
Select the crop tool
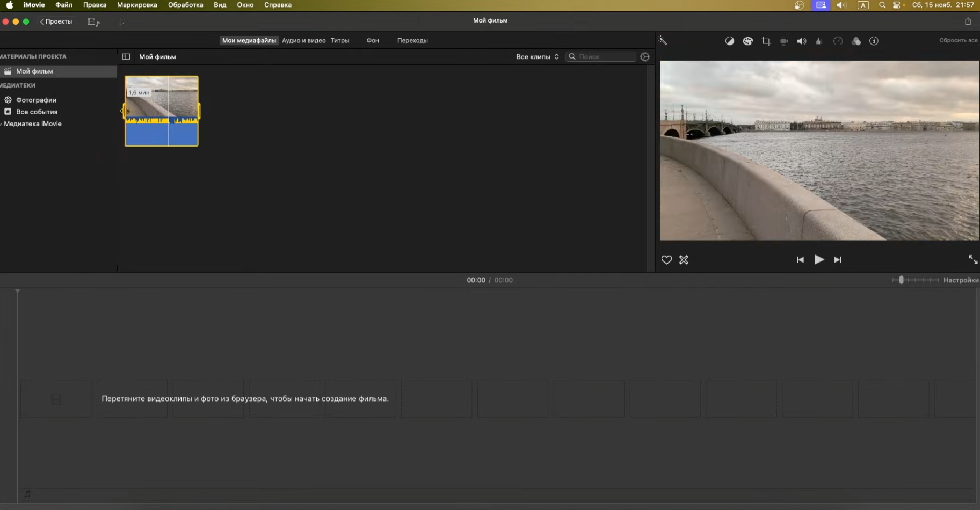pos(766,41)
